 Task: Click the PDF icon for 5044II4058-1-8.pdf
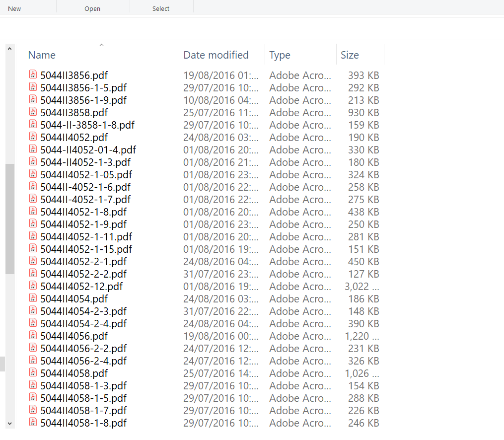tap(33, 423)
